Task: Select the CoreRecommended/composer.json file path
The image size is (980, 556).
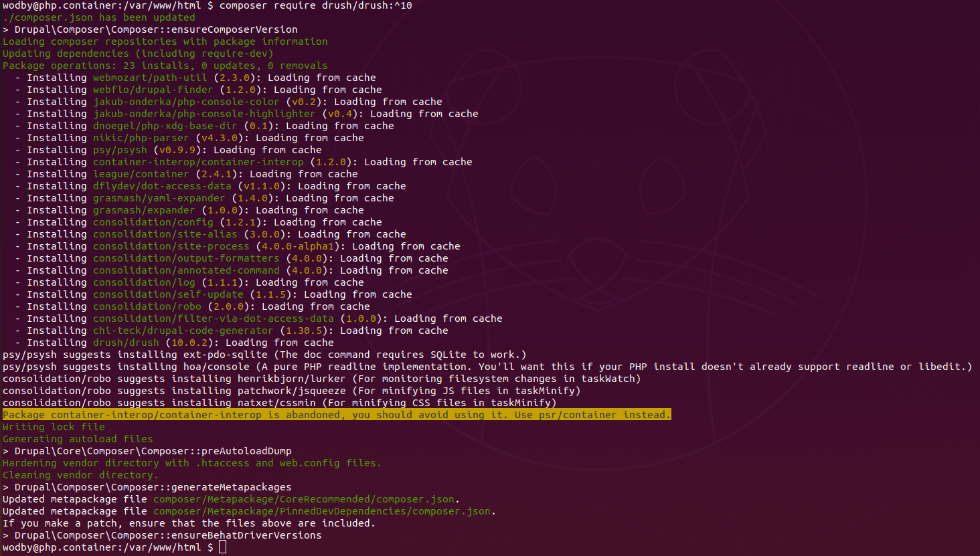Action: point(306,499)
